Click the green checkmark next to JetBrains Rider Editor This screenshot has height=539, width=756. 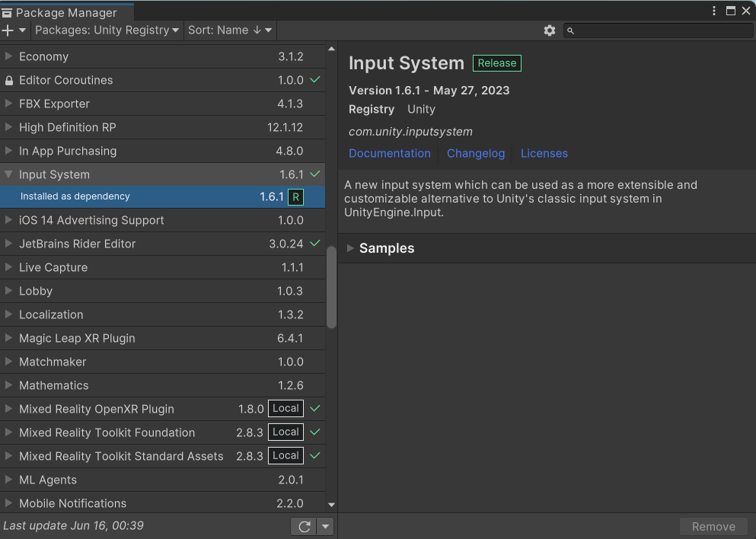pos(315,244)
